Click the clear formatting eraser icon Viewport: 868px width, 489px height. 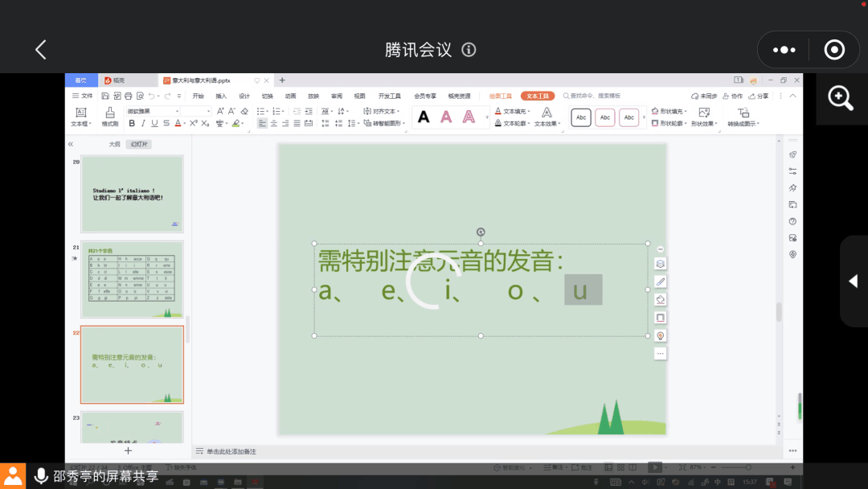click(x=244, y=111)
